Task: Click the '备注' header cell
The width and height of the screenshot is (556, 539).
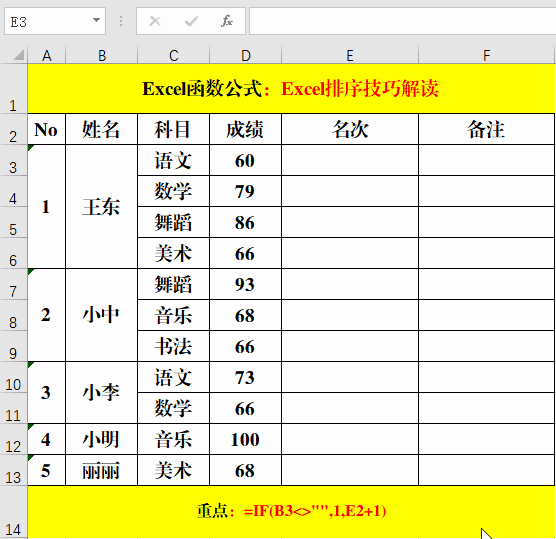Action: point(486,129)
